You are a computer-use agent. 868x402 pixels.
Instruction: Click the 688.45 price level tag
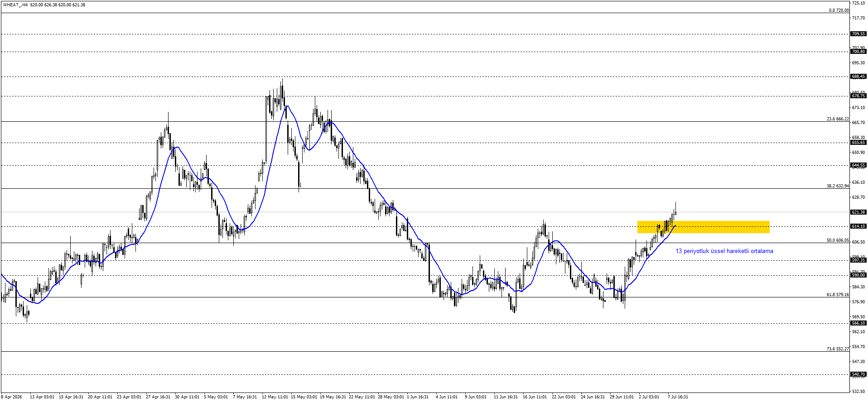click(x=858, y=77)
